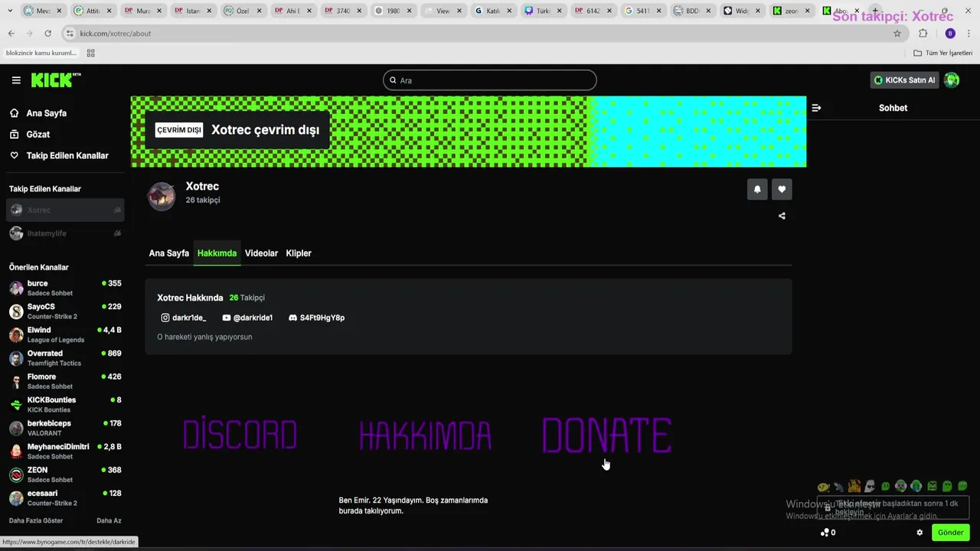Click the DISCORD panel image
Viewport: 980px width, 551px height.
tap(240, 435)
